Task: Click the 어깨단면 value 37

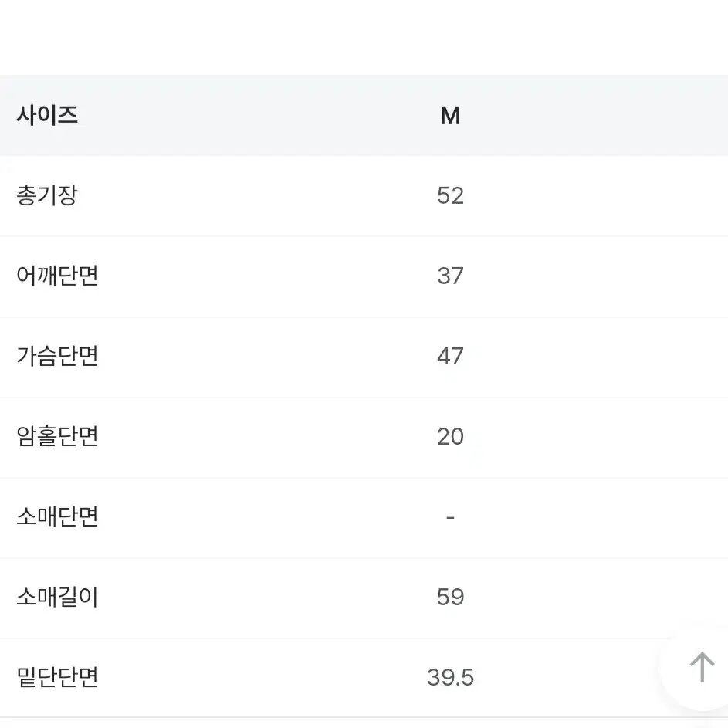Action: (x=450, y=276)
